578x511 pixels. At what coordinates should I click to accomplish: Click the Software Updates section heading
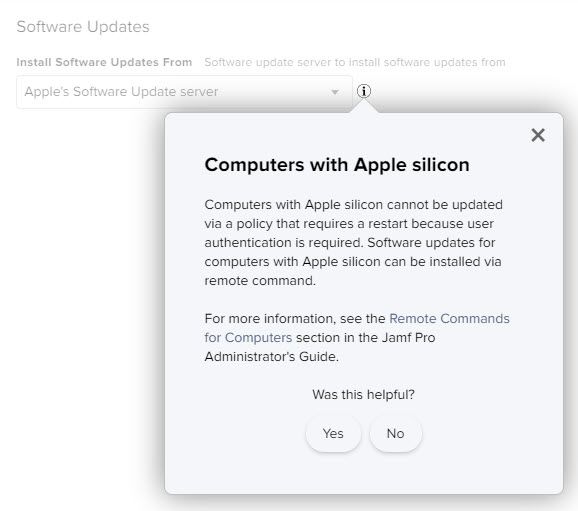point(83,27)
